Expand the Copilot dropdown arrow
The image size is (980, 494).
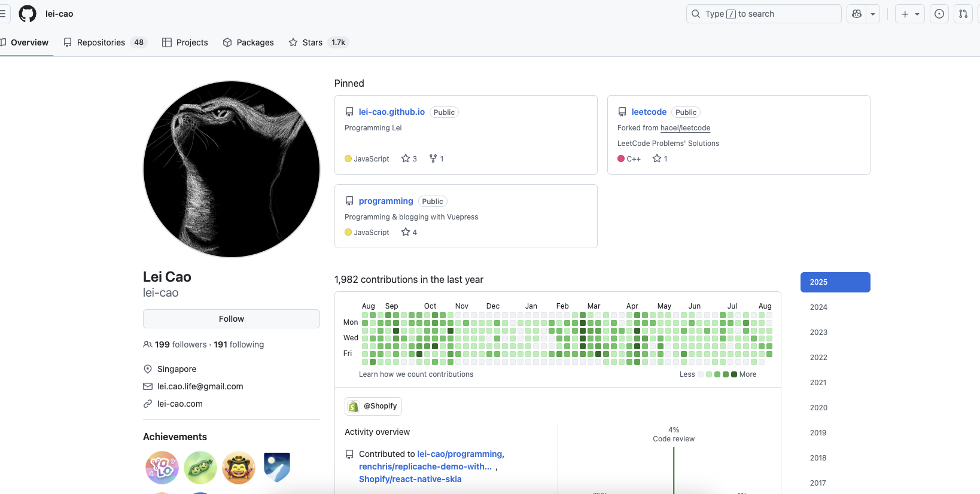click(x=873, y=14)
